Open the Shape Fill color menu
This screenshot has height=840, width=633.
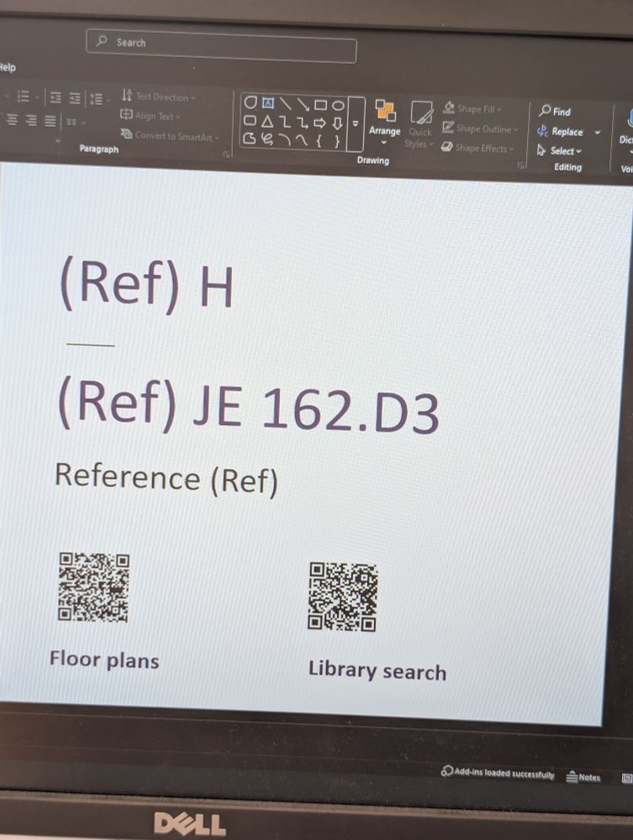(x=472, y=108)
